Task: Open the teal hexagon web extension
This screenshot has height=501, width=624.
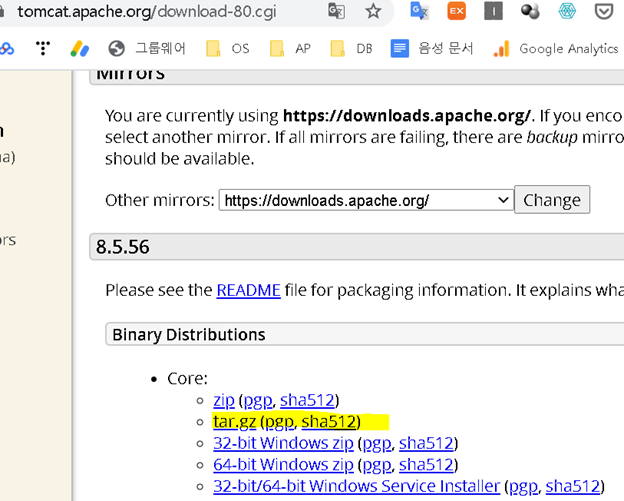Action: click(567, 11)
